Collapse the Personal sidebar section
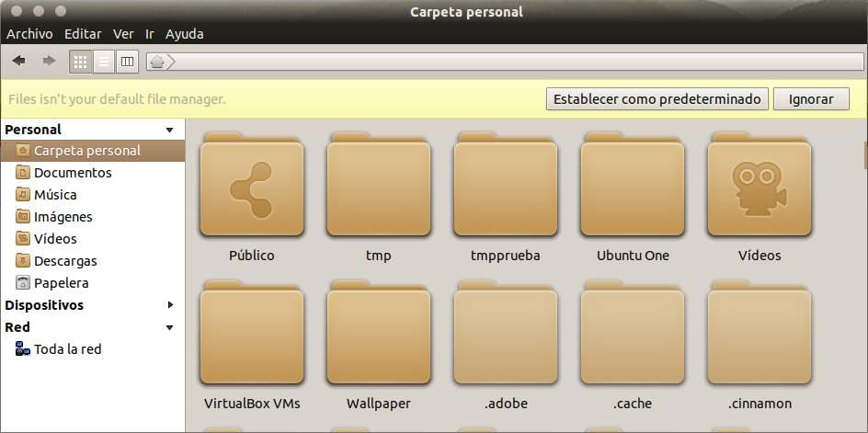This screenshot has width=868, height=433. (169, 131)
